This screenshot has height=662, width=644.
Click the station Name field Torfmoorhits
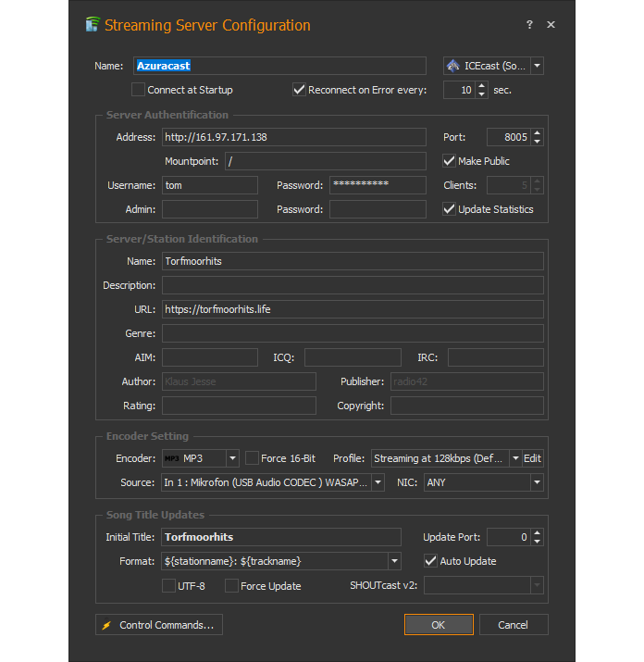coord(353,261)
